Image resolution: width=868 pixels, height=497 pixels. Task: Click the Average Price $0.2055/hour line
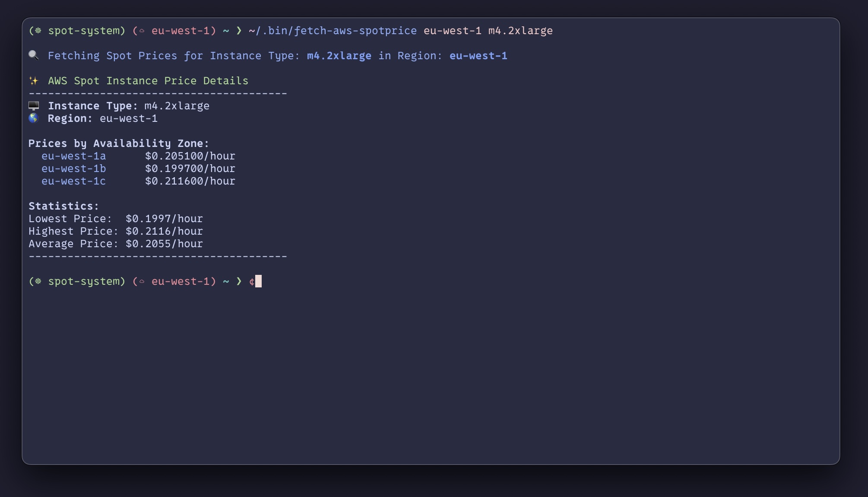(x=116, y=244)
